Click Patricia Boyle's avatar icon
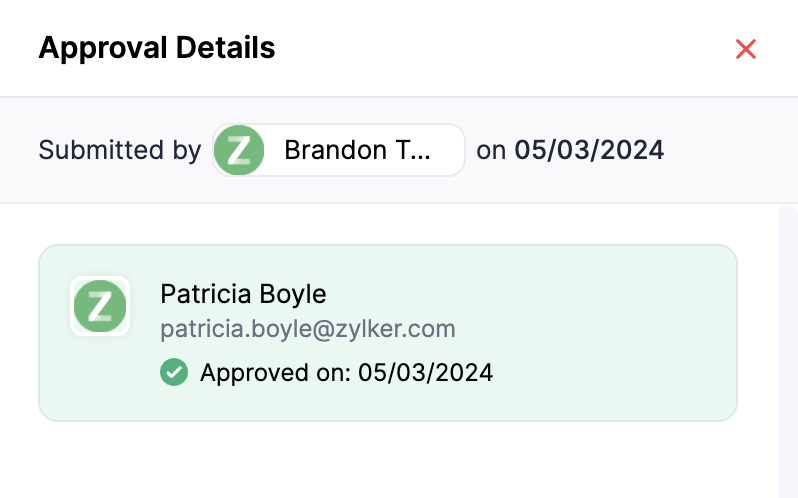 coord(100,305)
